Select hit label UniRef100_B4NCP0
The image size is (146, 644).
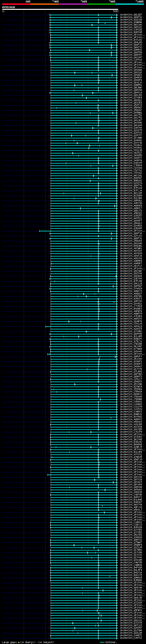[x=131, y=339]
